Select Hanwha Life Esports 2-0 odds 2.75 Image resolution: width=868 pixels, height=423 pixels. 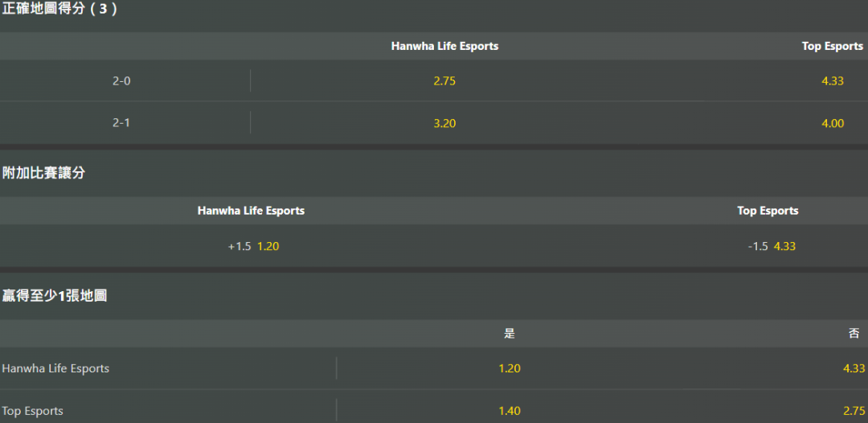tap(444, 81)
